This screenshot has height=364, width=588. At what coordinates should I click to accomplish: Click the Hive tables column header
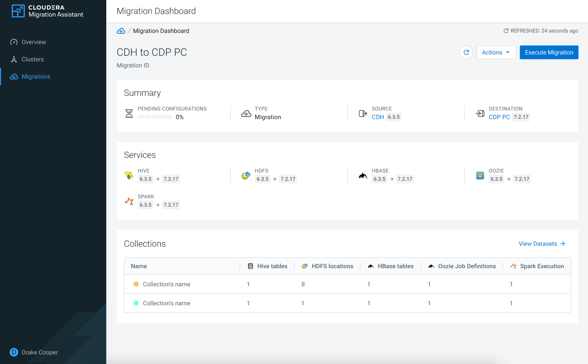[x=272, y=266]
